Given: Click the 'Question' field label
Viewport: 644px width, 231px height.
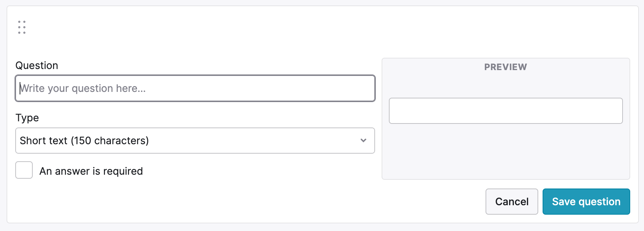Looking at the screenshot, I should coord(37,65).
